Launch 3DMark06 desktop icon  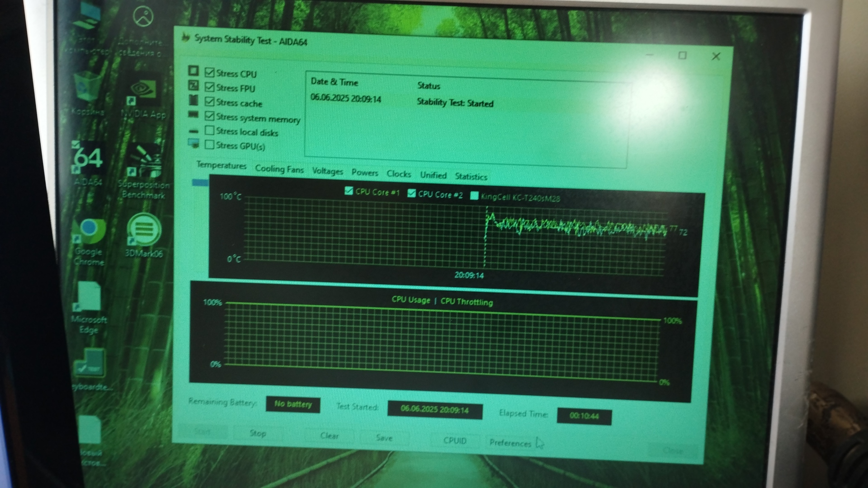coord(144,230)
